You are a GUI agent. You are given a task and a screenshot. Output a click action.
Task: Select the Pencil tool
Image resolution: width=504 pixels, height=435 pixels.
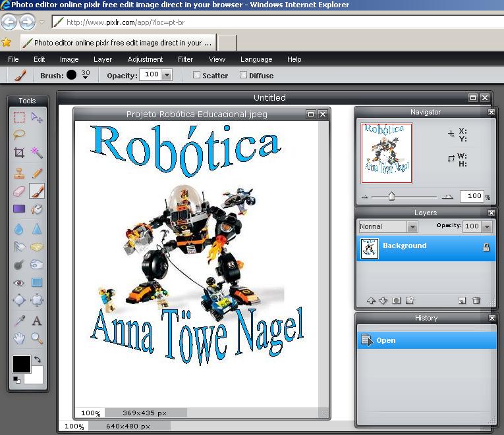click(x=37, y=173)
